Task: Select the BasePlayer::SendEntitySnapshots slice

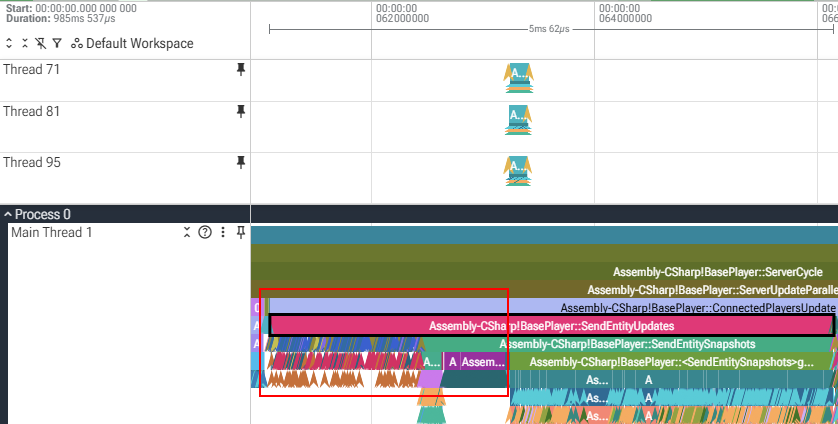Action: 627,344
